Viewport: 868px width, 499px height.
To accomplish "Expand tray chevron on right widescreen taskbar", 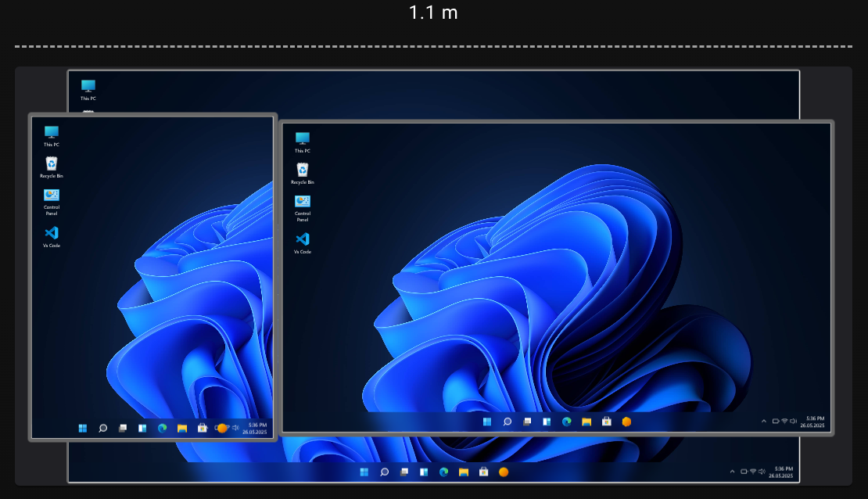I will (x=764, y=422).
